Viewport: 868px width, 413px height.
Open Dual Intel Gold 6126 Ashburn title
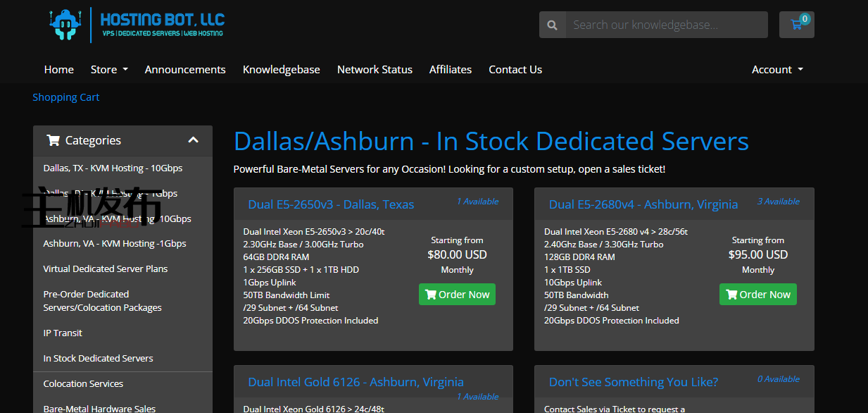point(356,382)
